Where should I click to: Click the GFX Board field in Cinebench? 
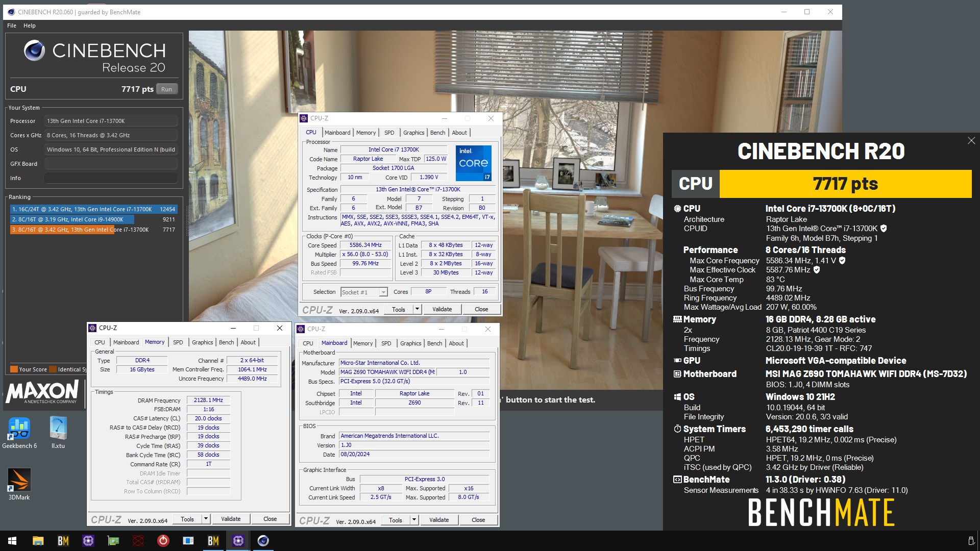click(x=111, y=164)
